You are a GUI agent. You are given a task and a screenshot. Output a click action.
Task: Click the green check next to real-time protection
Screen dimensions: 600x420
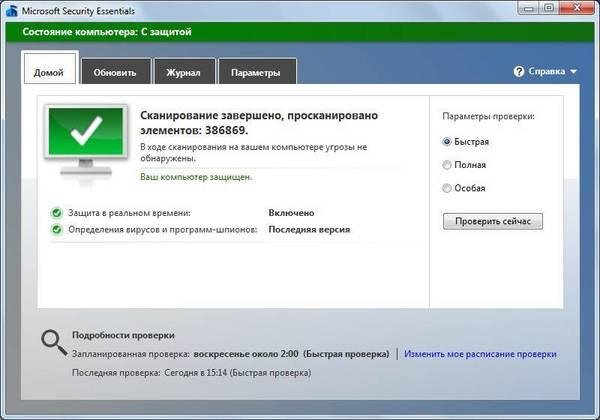[x=57, y=213]
